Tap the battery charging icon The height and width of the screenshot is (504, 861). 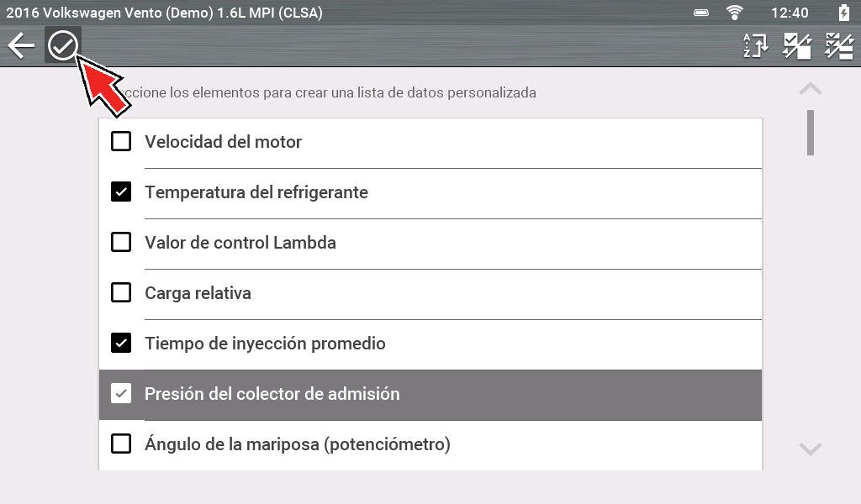click(x=843, y=13)
